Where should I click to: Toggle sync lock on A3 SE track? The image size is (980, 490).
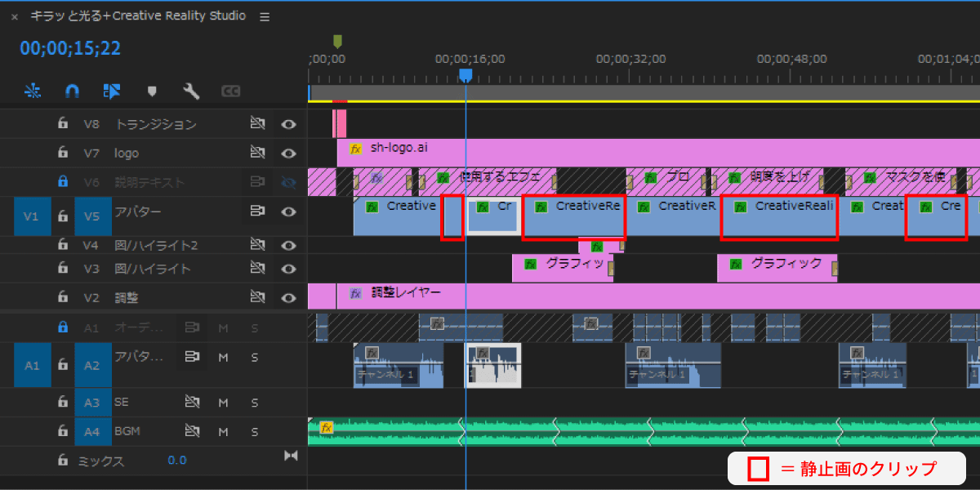click(x=192, y=402)
